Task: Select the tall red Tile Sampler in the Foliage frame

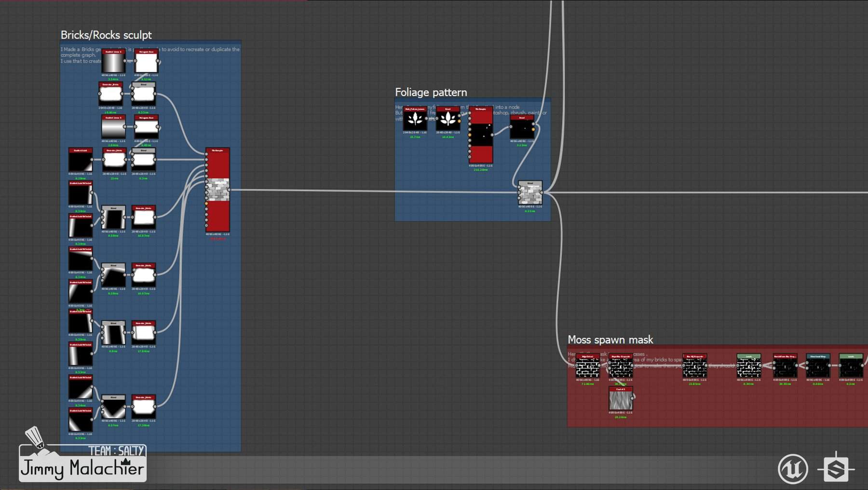Action: 481,135
